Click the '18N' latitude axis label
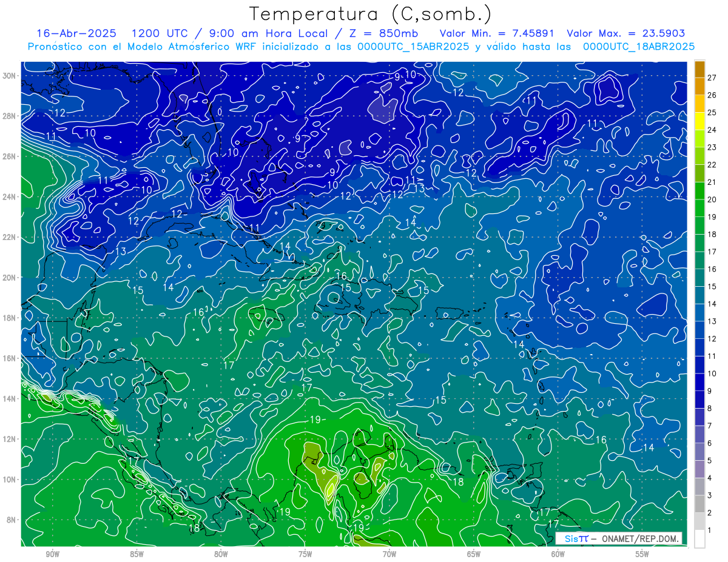Screen dimensions: 728x562 tap(10, 318)
